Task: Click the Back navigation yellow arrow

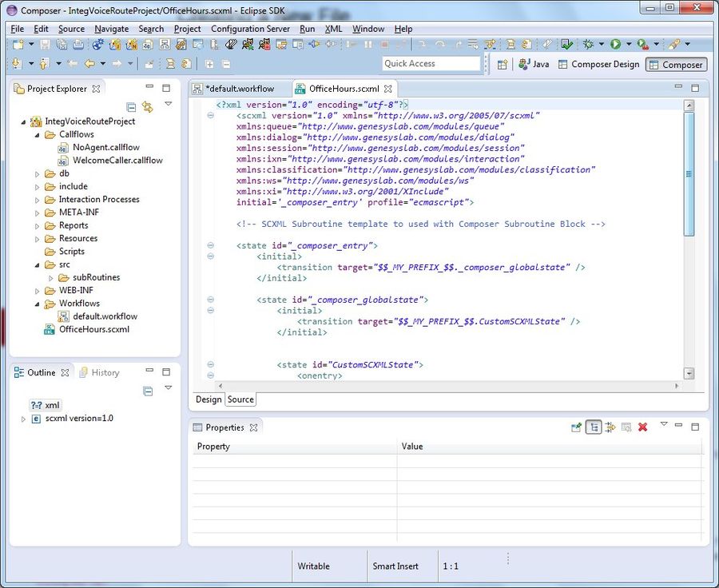Action: tap(89, 64)
